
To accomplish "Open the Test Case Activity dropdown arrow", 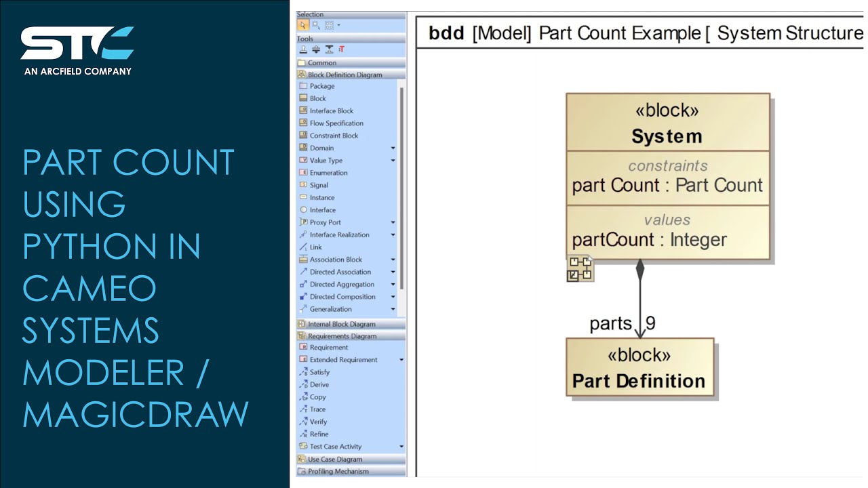I will click(401, 447).
